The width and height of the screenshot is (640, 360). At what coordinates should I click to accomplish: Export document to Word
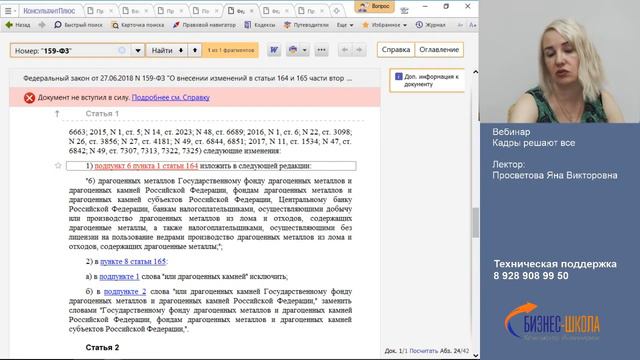274,50
